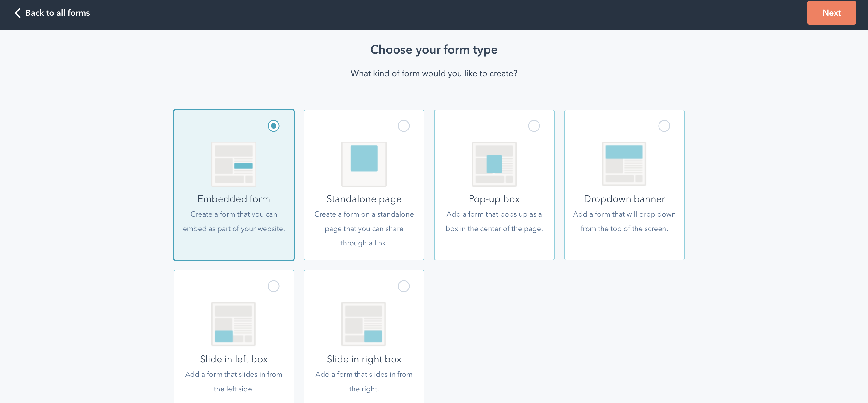Select the Standalone page radio button
Image resolution: width=868 pixels, height=403 pixels.
tap(404, 126)
